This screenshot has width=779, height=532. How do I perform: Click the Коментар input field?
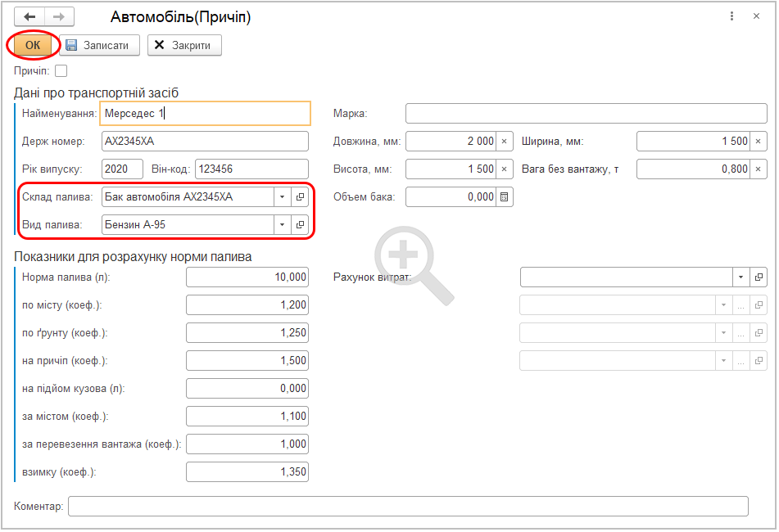pyautogui.click(x=409, y=506)
